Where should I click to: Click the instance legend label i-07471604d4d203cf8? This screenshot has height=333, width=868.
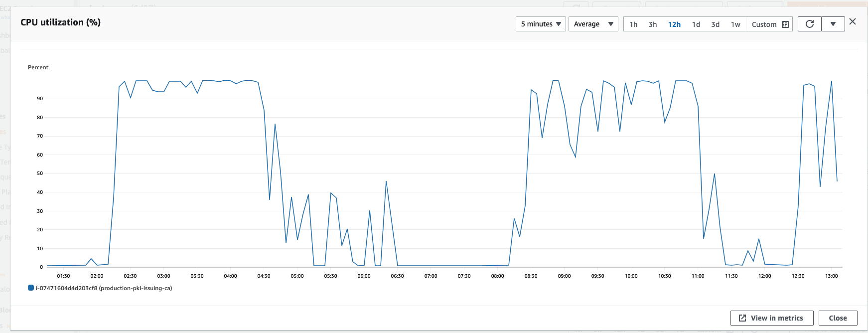coord(104,288)
